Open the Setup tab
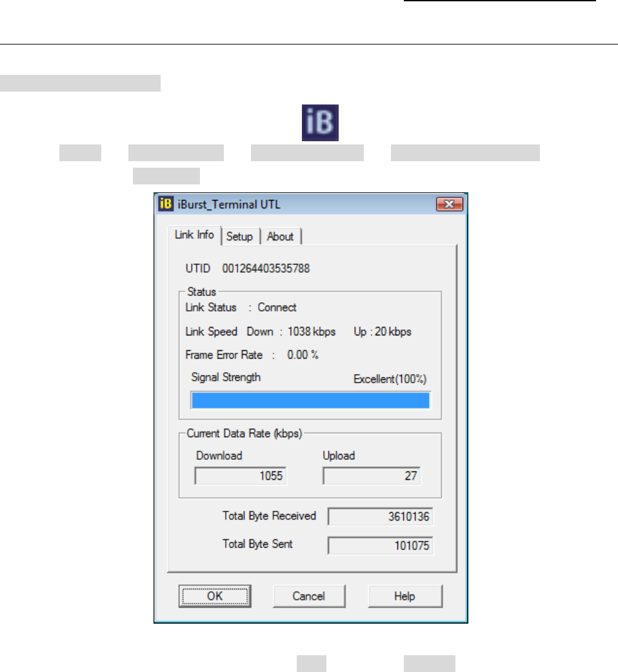Image resolution: width=618 pixels, height=672 pixels. pyautogui.click(x=239, y=236)
